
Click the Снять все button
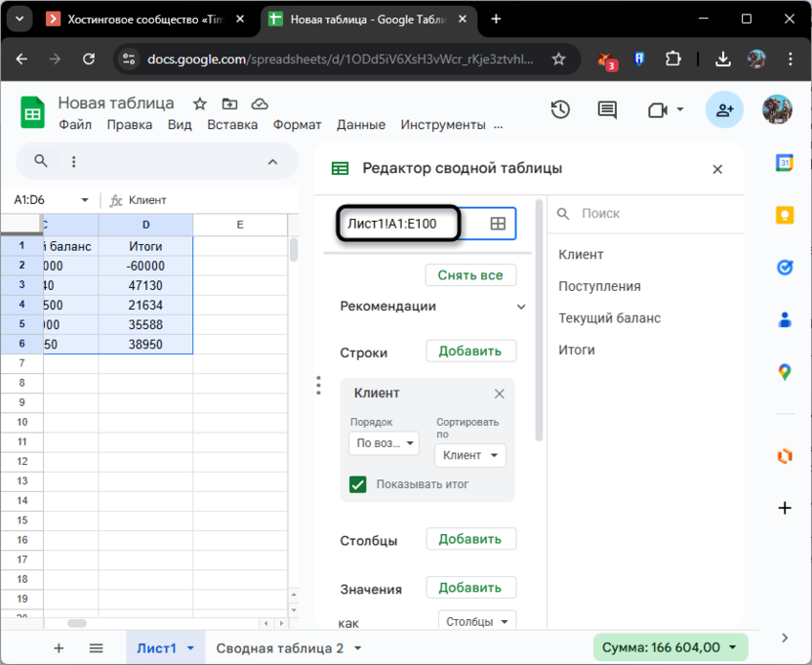tap(470, 275)
